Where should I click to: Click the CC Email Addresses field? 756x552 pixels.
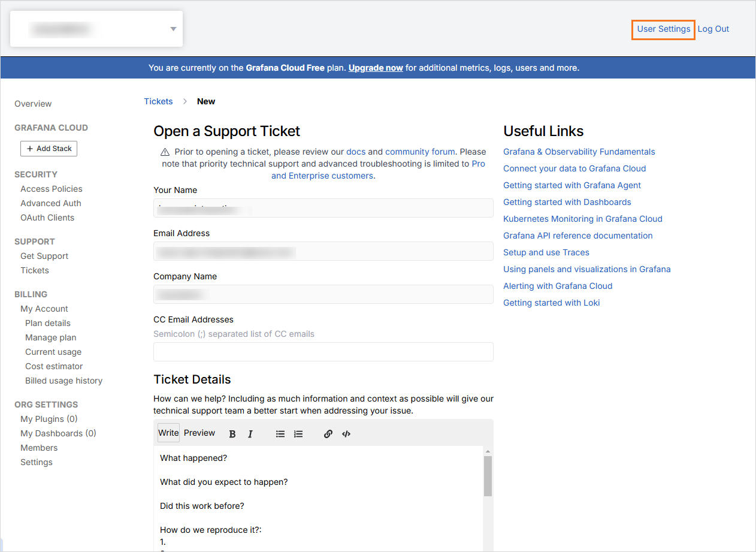[x=323, y=352]
